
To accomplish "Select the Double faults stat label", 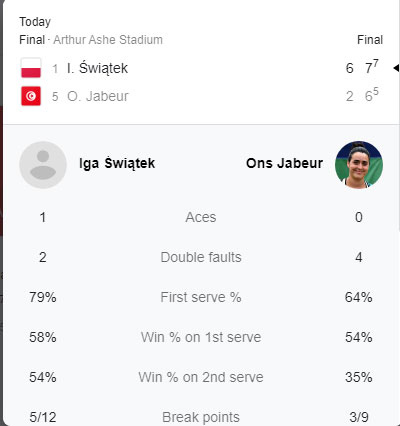I will point(201,257).
